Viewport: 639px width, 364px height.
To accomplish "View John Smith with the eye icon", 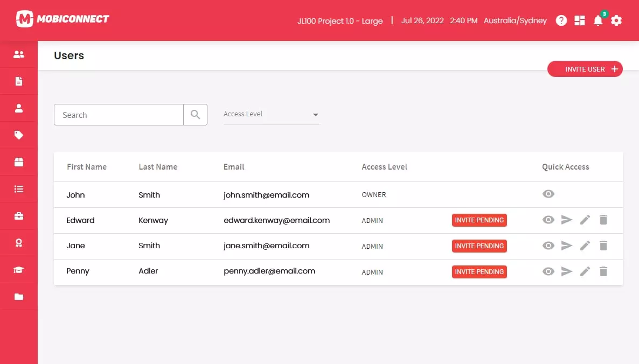I will click(x=548, y=194).
